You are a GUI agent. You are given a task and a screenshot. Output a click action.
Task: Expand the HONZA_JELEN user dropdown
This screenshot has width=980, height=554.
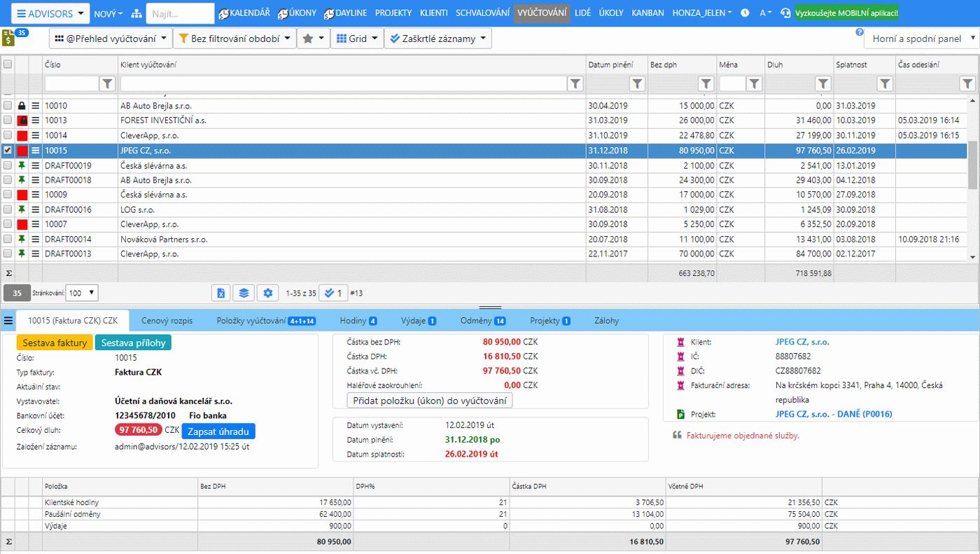[x=702, y=13]
